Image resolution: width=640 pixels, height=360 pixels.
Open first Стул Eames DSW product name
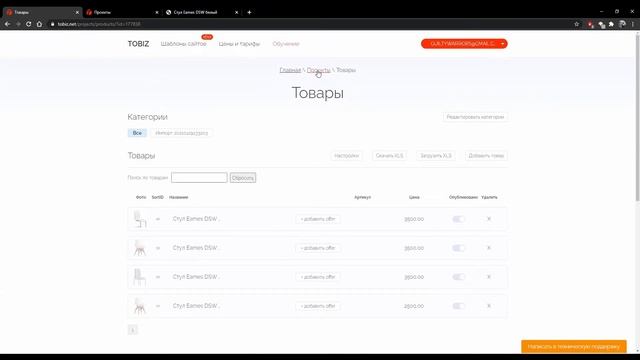coord(196,219)
